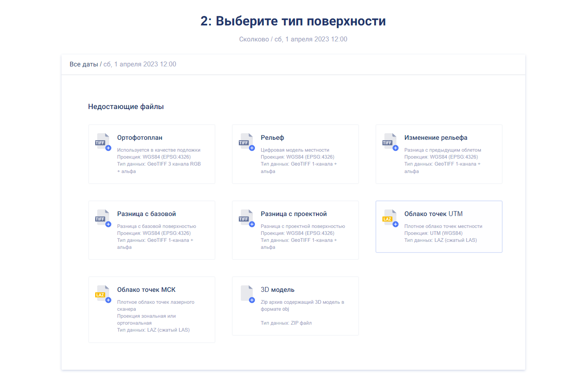
Task: Click the current date breadcrumb сб, 1 апреля
Action: [x=140, y=64]
